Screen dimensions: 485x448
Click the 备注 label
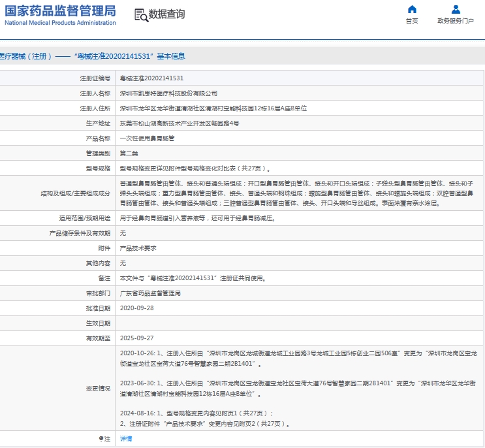coord(104,278)
